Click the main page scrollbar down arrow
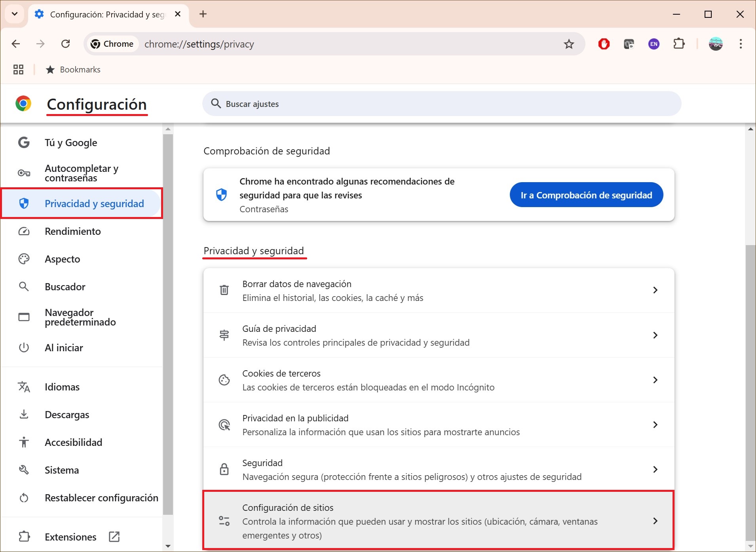This screenshot has width=756, height=552. pyautogui.click(x=750, y=546)
